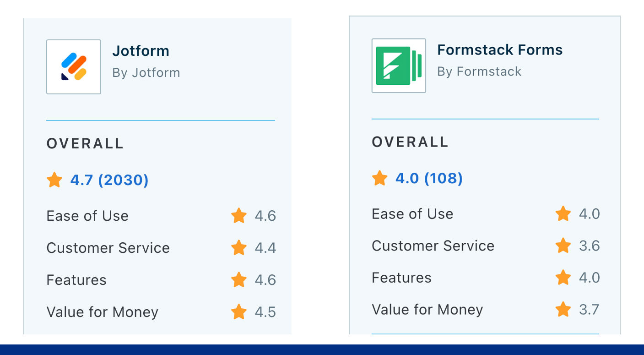
Task: Click the Formstack Forms green logo icon
Action: coord(399,66)
